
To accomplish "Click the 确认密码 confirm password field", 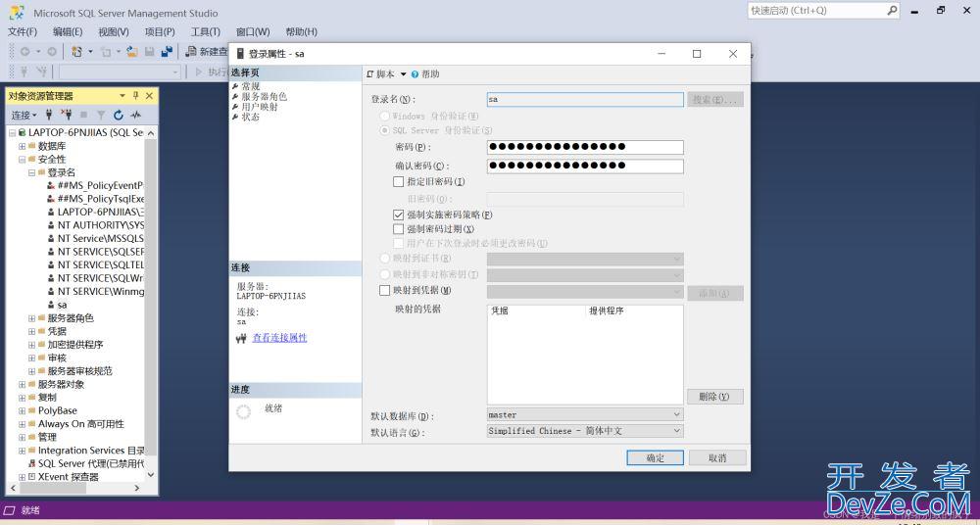I will [x=585, y=166].
